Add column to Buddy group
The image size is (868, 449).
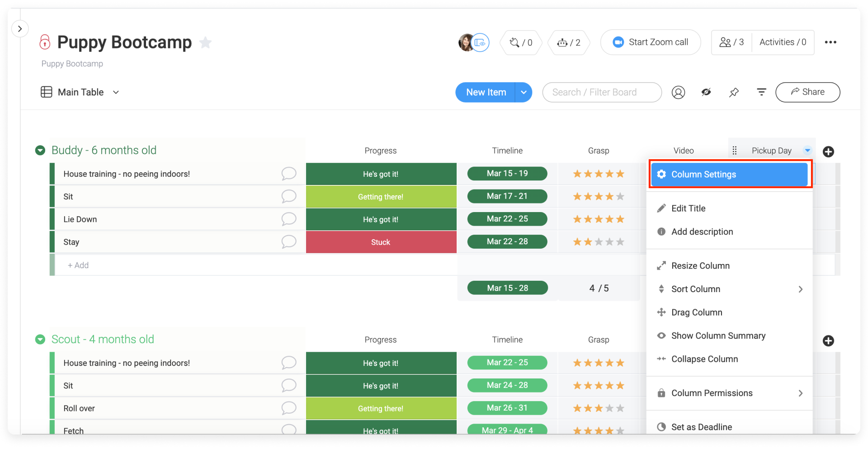click(828, 152)
